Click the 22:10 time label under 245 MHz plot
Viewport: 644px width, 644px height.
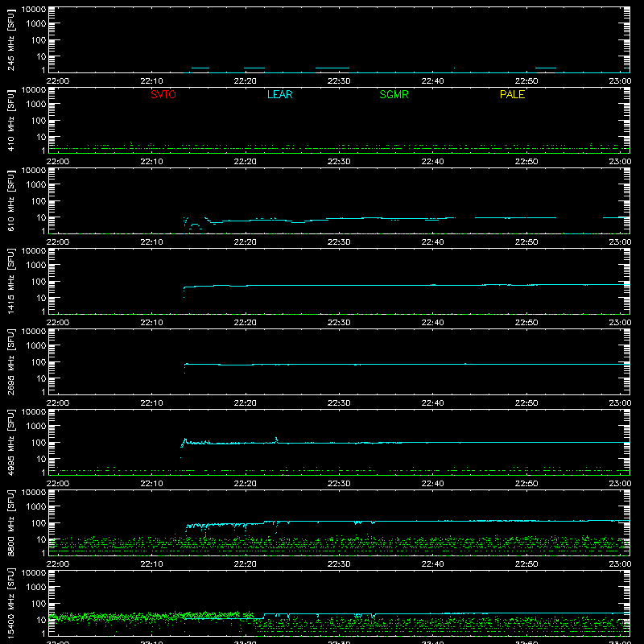pyautogui.click(x=151, y=81)
